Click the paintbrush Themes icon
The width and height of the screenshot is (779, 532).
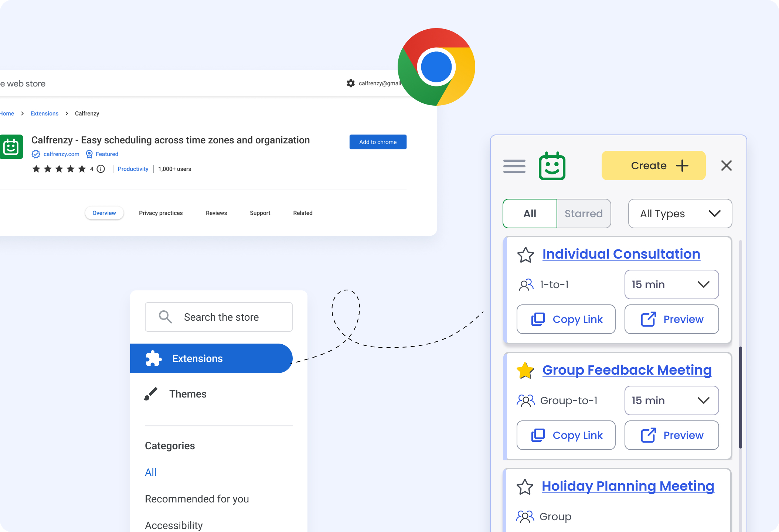tap(151, 394)
